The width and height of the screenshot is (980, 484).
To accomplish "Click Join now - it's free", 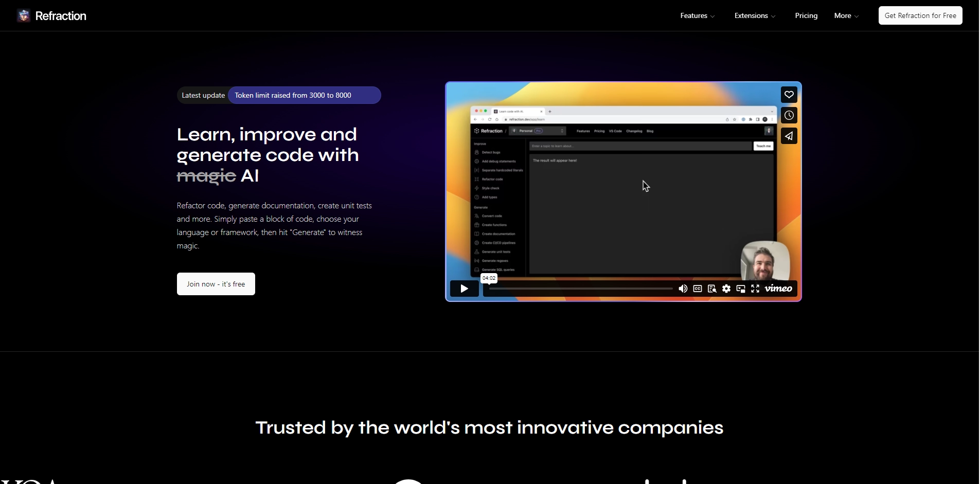I will (216, 284).
